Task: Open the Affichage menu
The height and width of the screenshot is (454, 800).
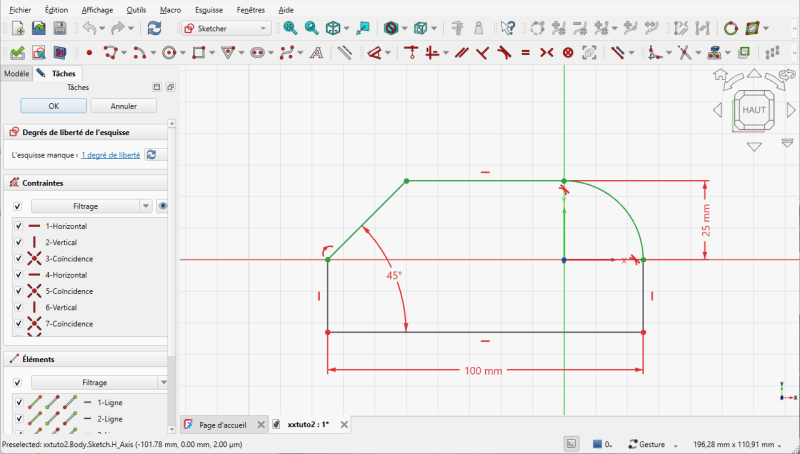Action: [97, 10]
